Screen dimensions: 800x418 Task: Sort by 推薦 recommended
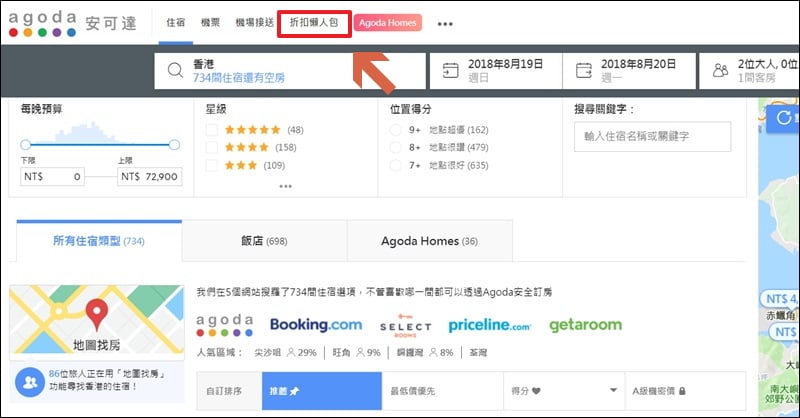point(322,391)
